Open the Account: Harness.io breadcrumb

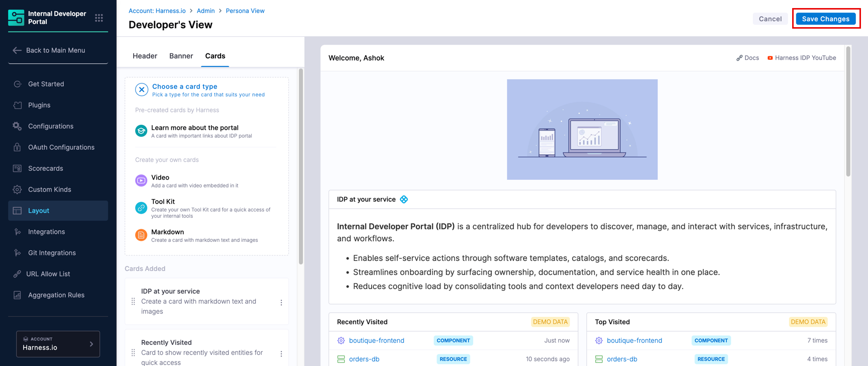[x=157, y=11]
